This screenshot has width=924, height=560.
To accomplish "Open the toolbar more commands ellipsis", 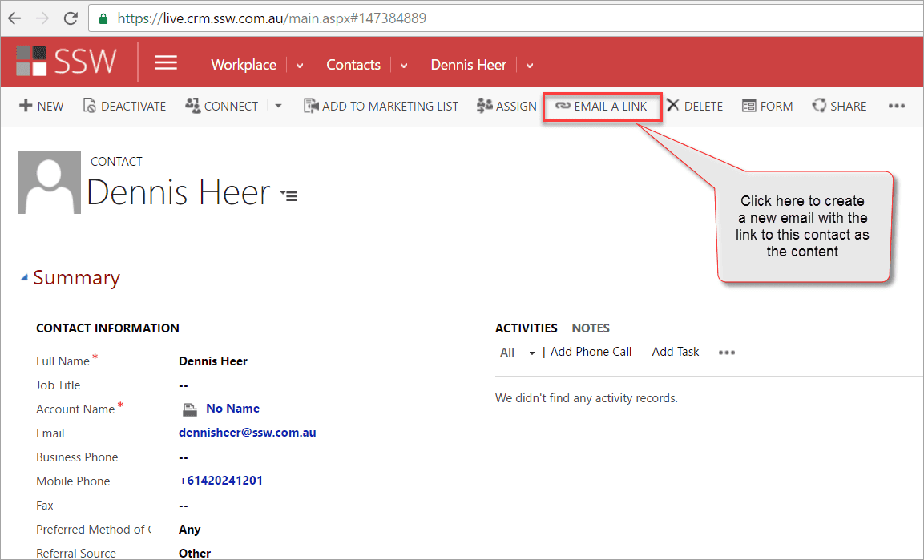I will pos(897,106).
